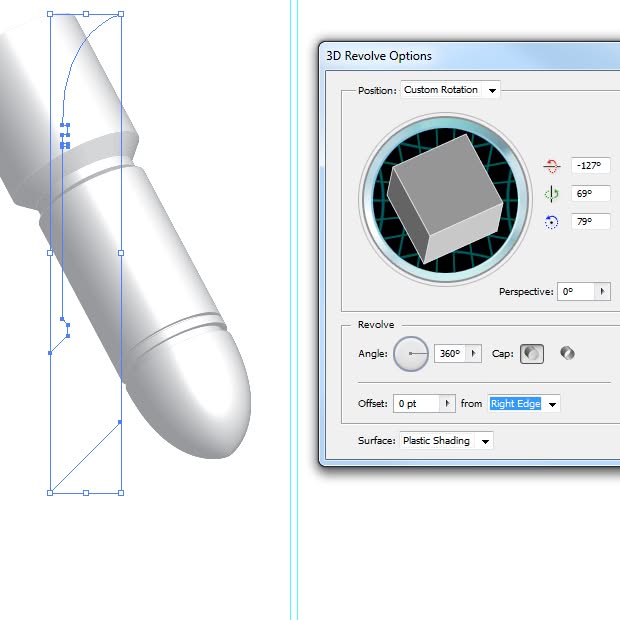Image resolution: width=620 pixels, height=620 pixels.
Task: Click the Revolve angle dial
Action: point(411,353)
